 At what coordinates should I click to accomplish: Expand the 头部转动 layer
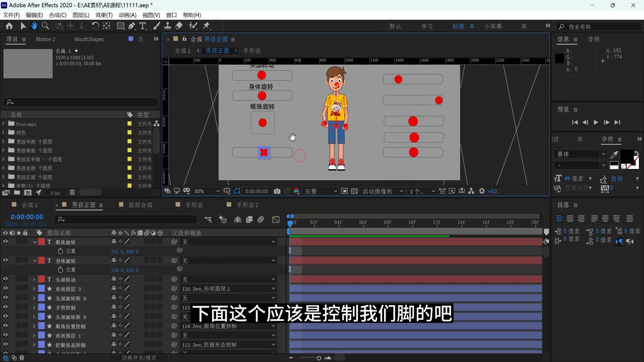34,279
